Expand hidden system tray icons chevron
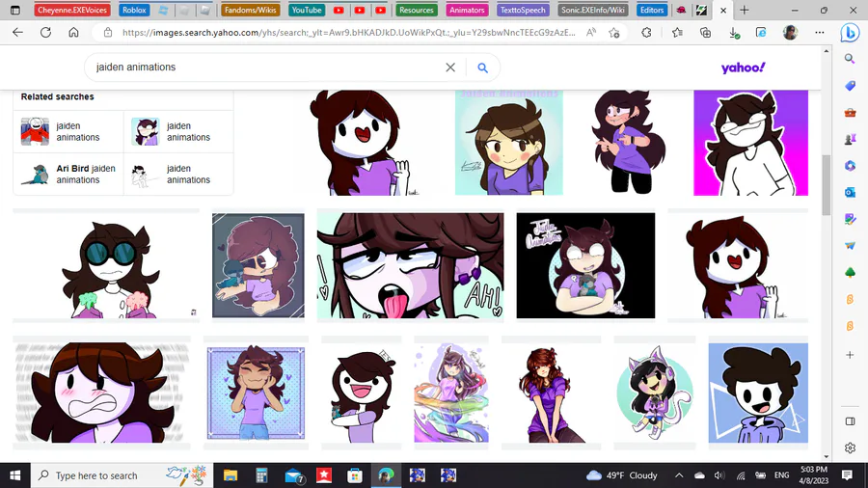868x488 pixels. pyautogui.click(x=679, y=475)
